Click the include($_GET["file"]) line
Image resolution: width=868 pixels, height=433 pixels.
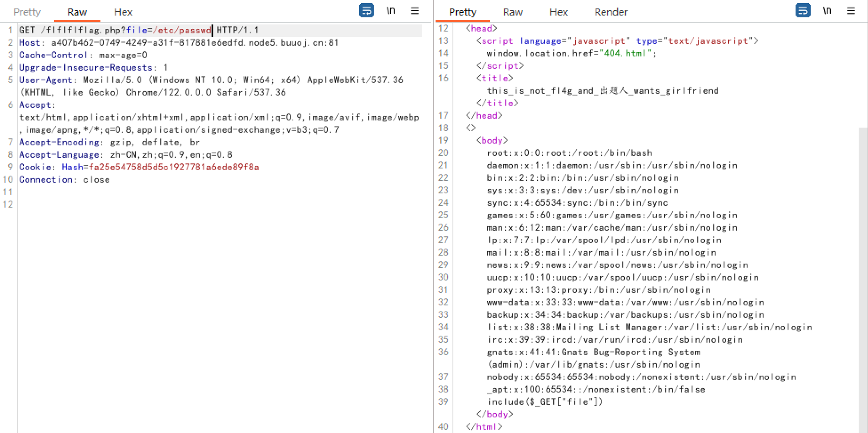(x=545, y=402)
